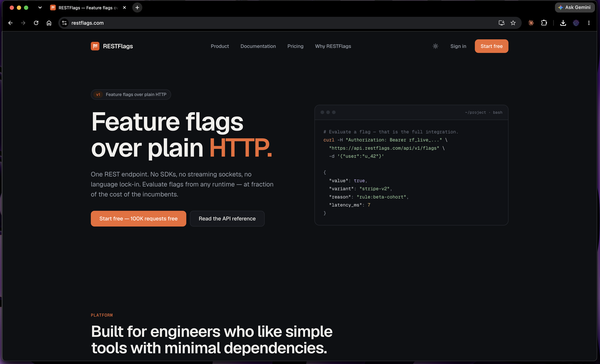Open the Product nav menu item
The image size is (600, 364).
[x=220, y=46]
